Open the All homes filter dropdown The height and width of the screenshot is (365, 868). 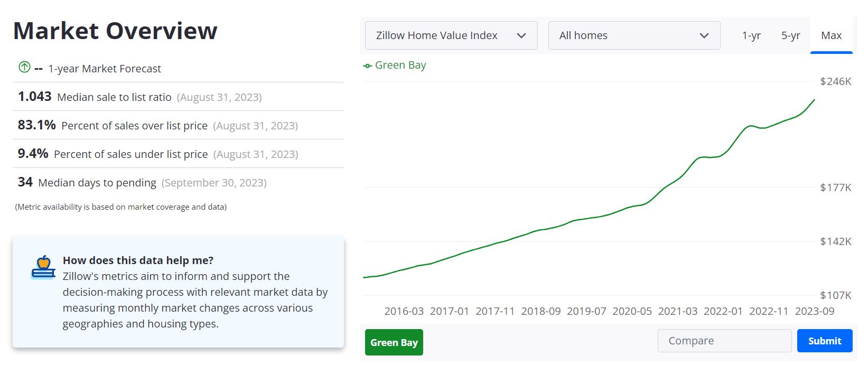point(633,35)
